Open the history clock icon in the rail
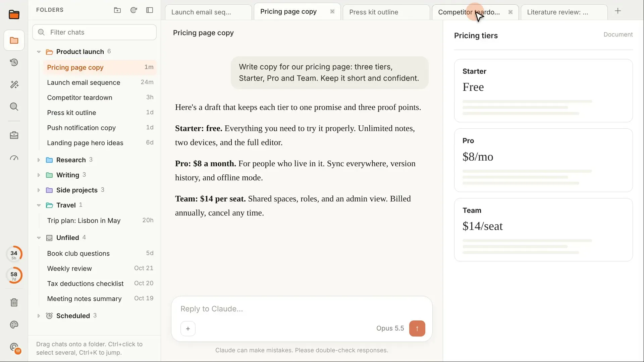 tap(14, 62)
